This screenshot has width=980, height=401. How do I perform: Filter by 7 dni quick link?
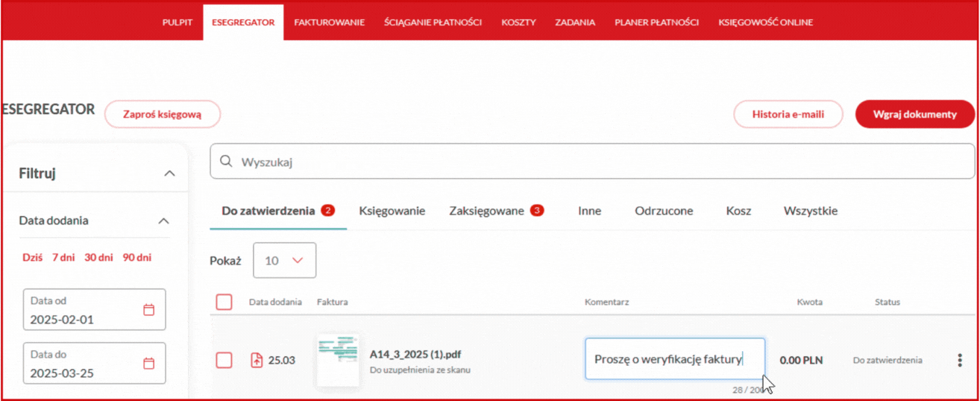pyautogui.click(x=63, y=257)
